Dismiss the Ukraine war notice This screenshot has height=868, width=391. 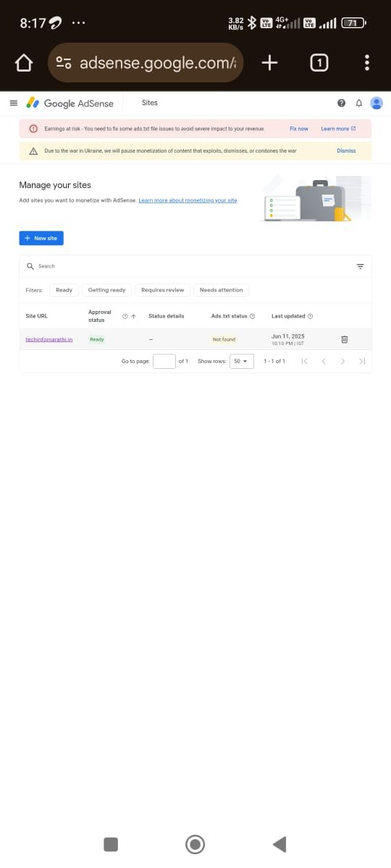click(x=346, y=150)
